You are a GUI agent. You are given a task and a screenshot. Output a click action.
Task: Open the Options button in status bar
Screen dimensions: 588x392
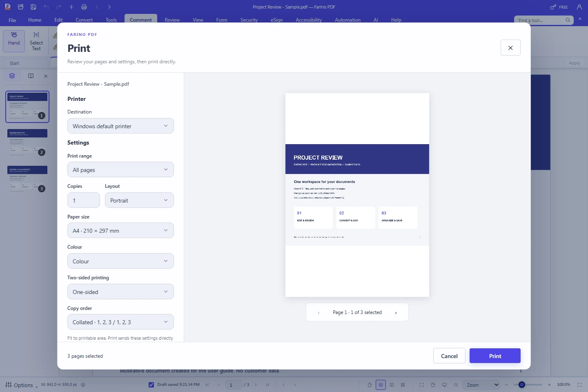21,385
